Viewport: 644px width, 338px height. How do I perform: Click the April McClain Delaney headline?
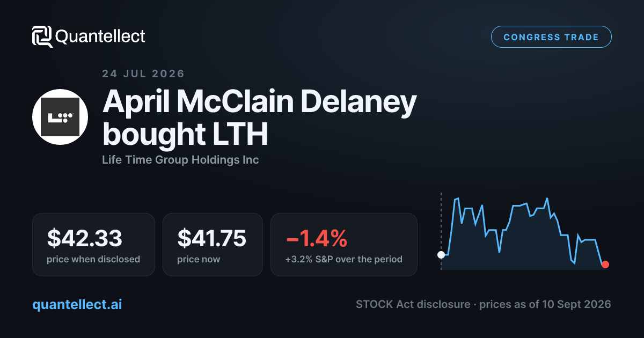point(259,102)
